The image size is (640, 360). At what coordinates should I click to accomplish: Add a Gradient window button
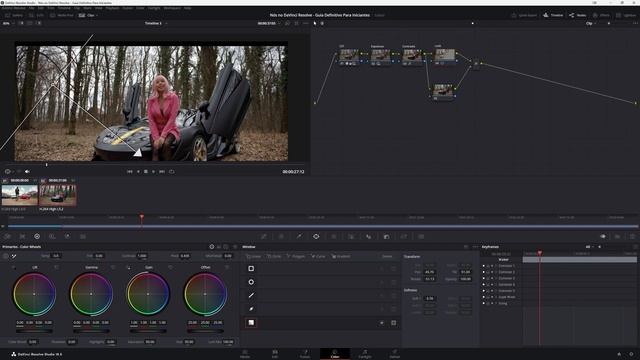tap(340, 256)
